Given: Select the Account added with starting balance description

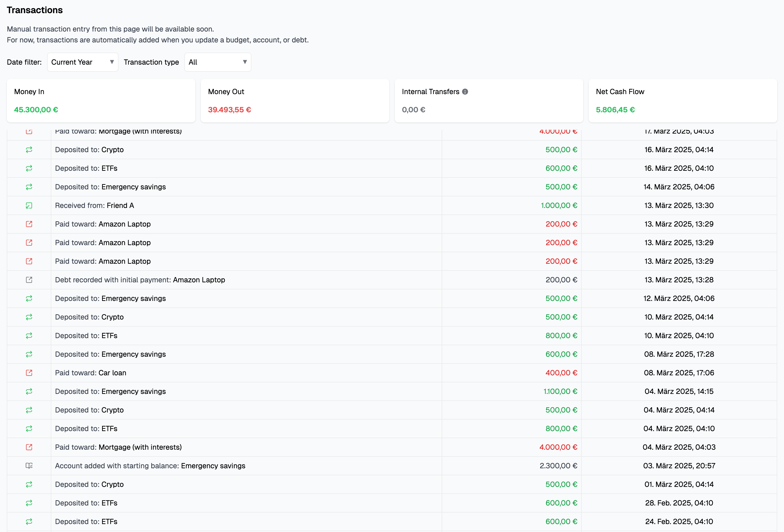Looking at the screenshot, I should [150, 466].
